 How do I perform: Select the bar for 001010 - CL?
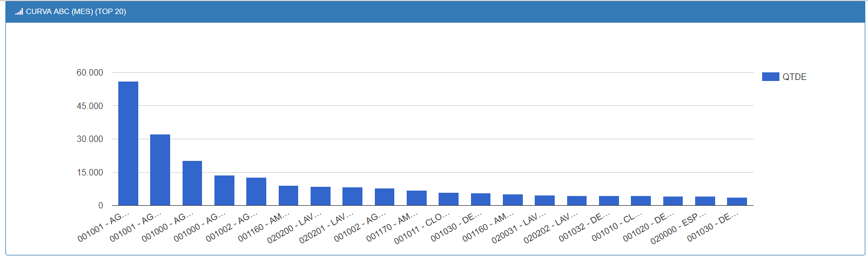point(641,201)
